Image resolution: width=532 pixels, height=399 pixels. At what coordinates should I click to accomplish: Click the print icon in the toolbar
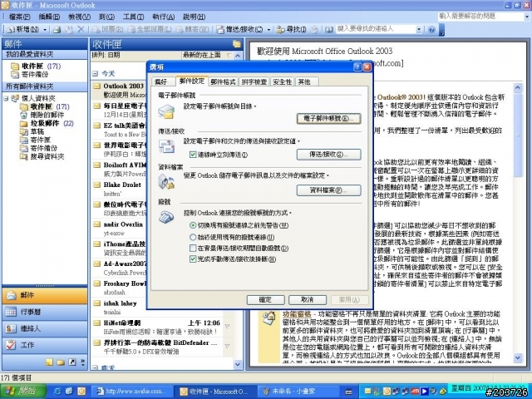pos(57,30)
